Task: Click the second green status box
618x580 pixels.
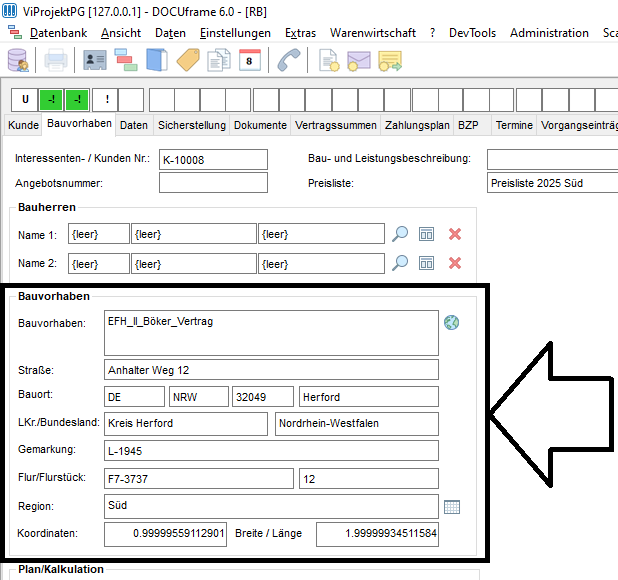Action: pyautogui.click(x=77, y=100)
